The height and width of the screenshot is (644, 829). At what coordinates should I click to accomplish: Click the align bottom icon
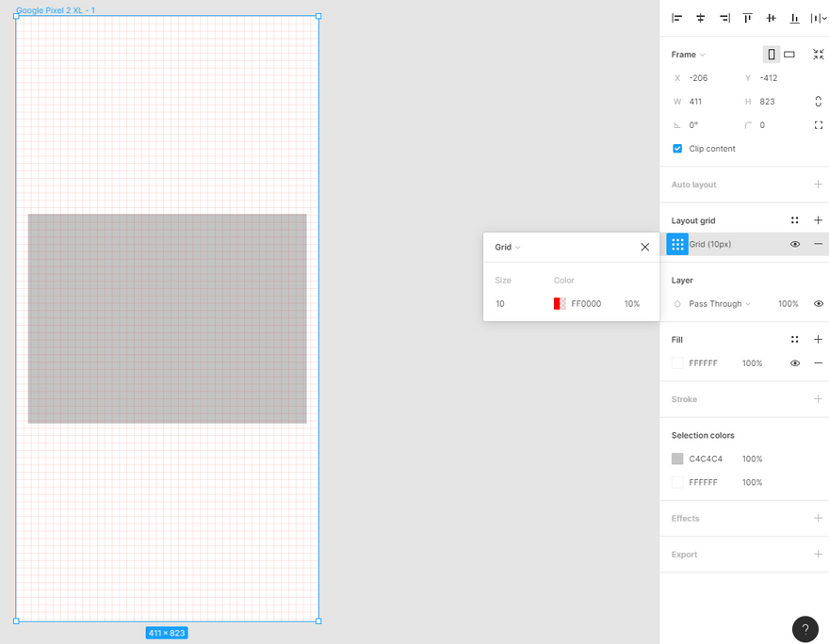[795, 18]
